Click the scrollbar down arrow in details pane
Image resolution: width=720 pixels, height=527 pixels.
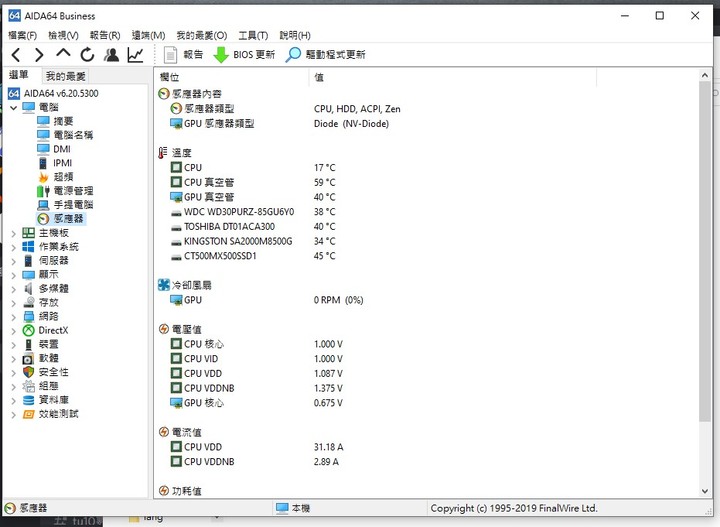(x=705, y=491)
